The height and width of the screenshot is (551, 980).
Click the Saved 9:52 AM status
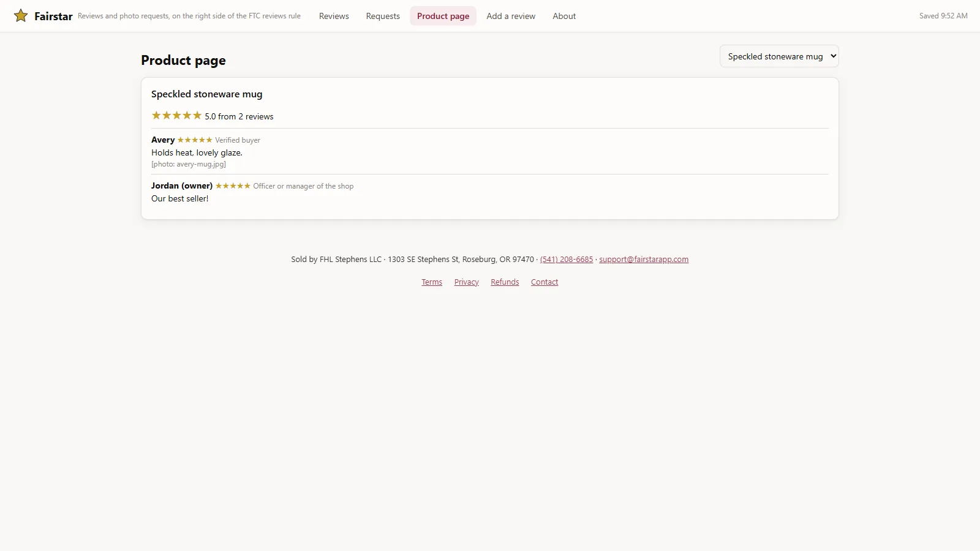[x=943, y=16]
